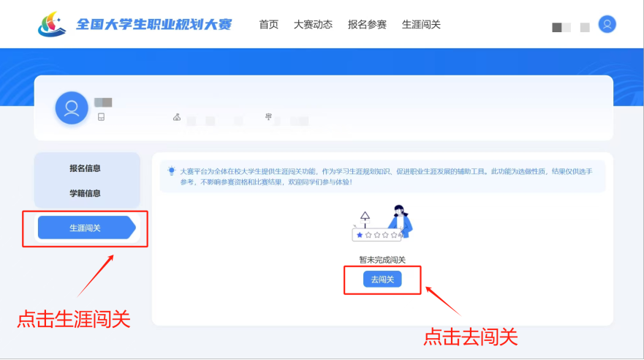
Task: Click the competition logo in the header
Action: 53,24
